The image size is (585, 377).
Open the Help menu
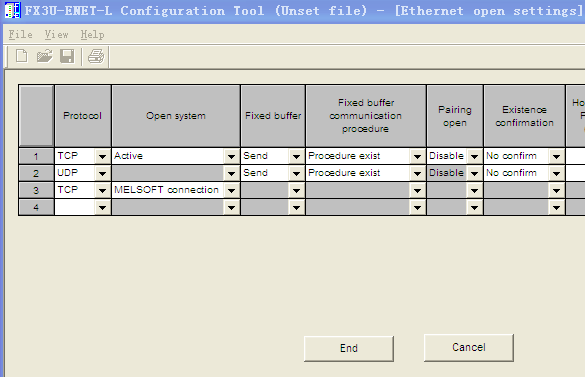coord(93,35)
